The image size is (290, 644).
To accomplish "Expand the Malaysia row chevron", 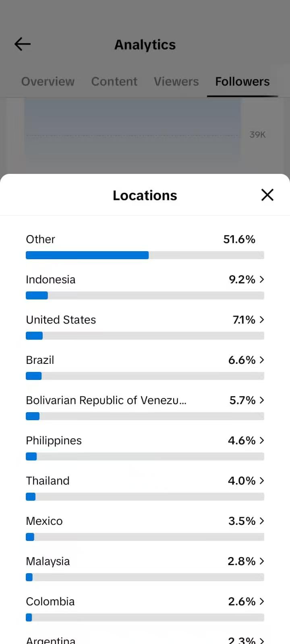I will point(262,561).
